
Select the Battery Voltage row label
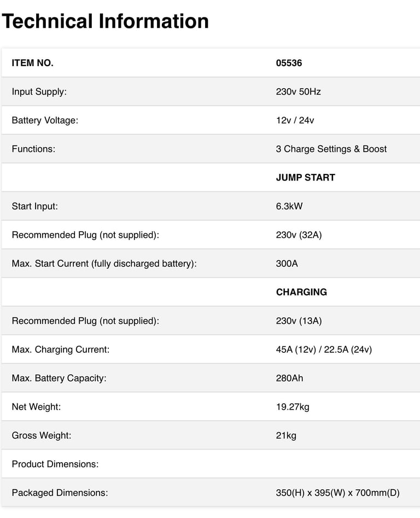(x=45, y=120)
